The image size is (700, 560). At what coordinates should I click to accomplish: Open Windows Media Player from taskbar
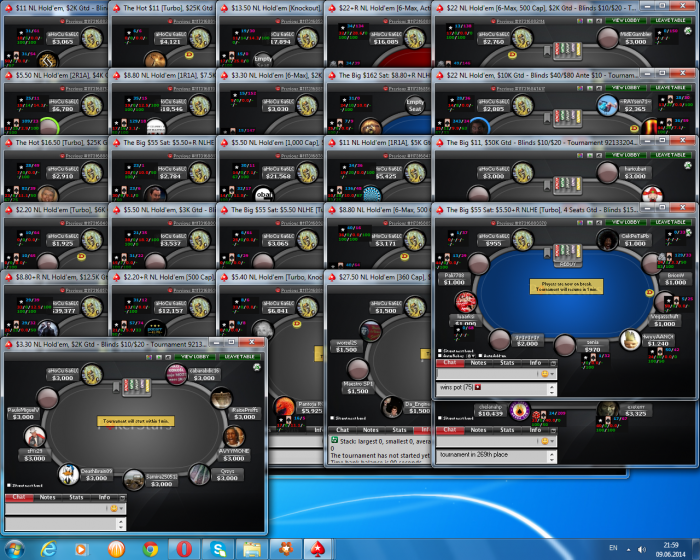[82, 549]
